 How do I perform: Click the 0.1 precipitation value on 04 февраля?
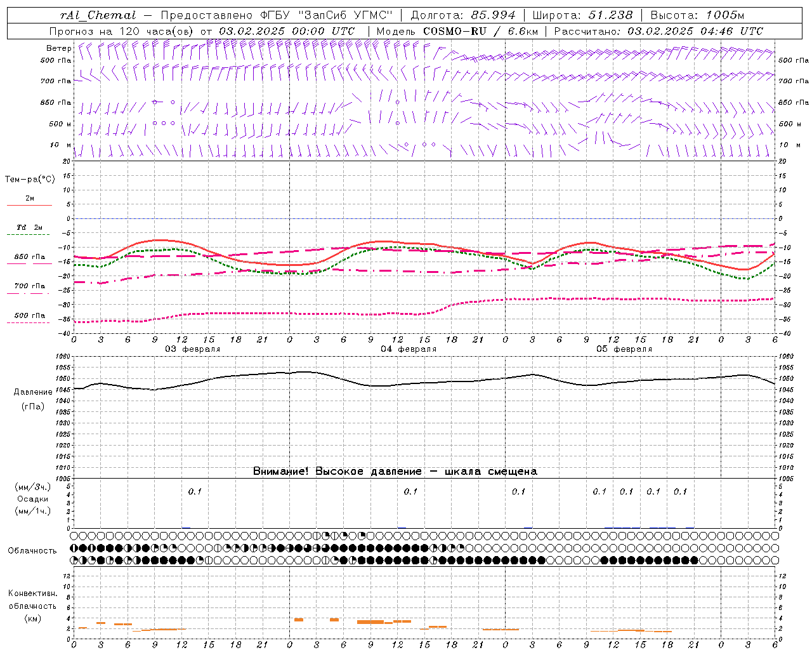pos(410,491)
